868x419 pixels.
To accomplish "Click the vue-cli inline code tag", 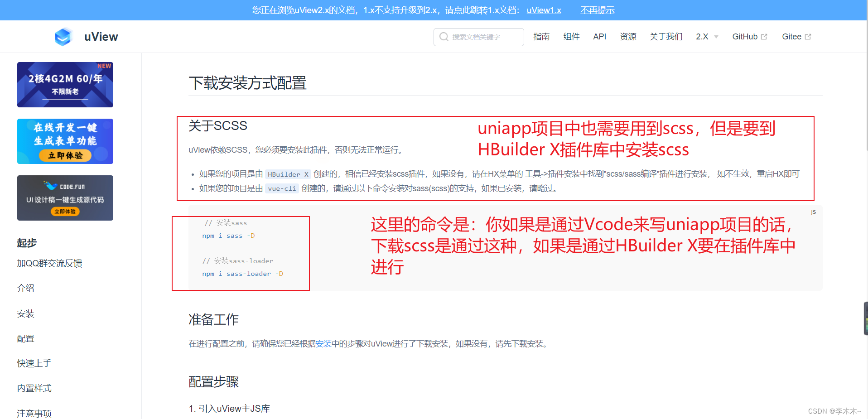I will click(282, 188).
